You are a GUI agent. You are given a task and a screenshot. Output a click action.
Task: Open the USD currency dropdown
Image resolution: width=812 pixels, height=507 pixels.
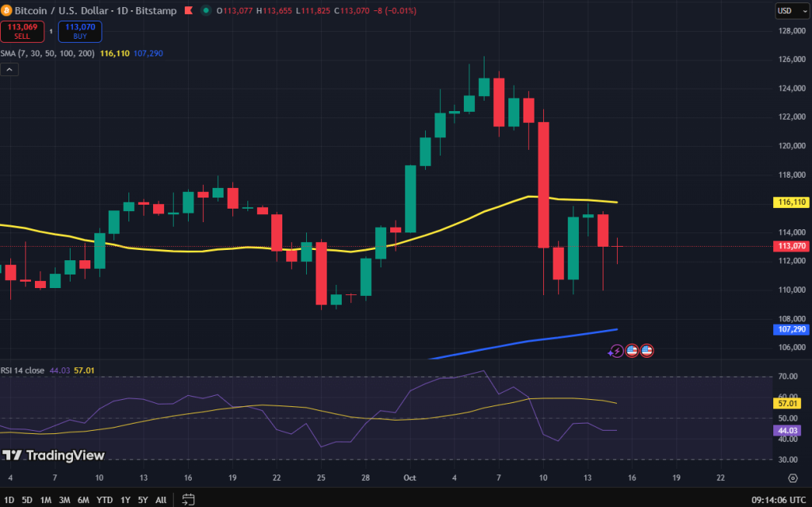[791, 10]
